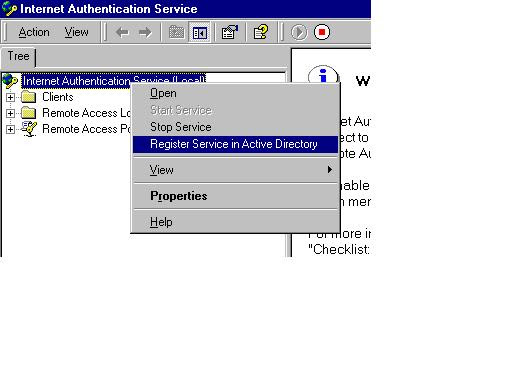Click the Clients folder icon
512x384 pixels.
click(x=29, y=97)
